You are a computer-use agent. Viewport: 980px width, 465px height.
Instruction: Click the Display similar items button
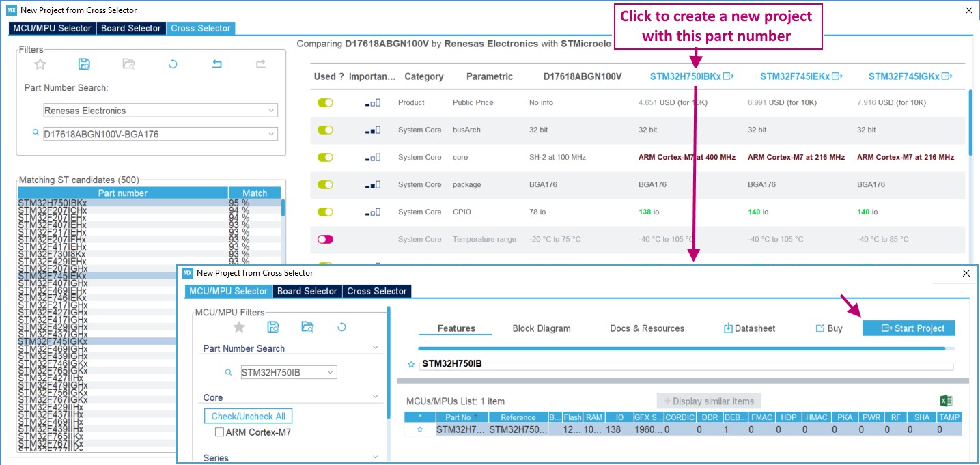[x=709, y=401]
